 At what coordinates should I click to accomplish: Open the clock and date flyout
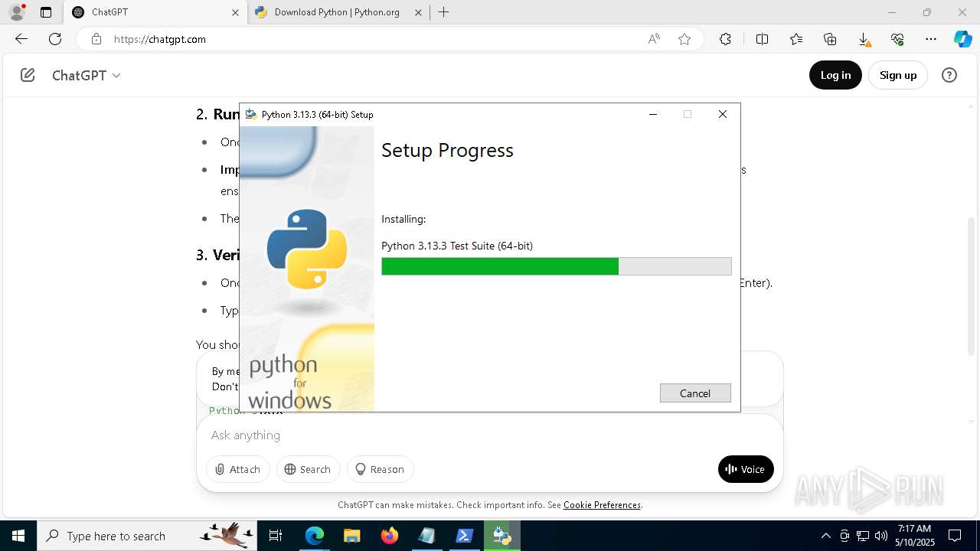coord(914,536)
